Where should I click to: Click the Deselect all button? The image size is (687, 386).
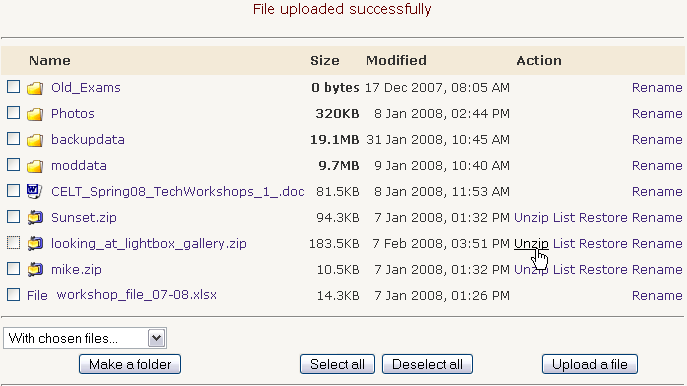427,364
